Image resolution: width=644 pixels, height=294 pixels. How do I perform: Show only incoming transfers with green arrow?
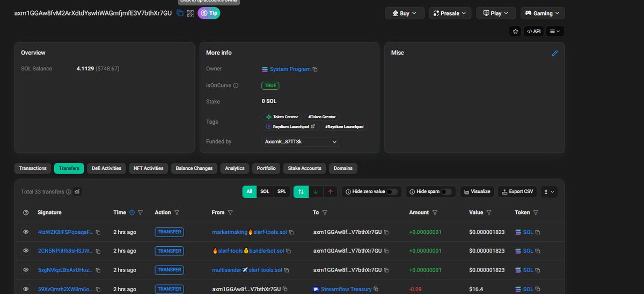click(316, 191)
